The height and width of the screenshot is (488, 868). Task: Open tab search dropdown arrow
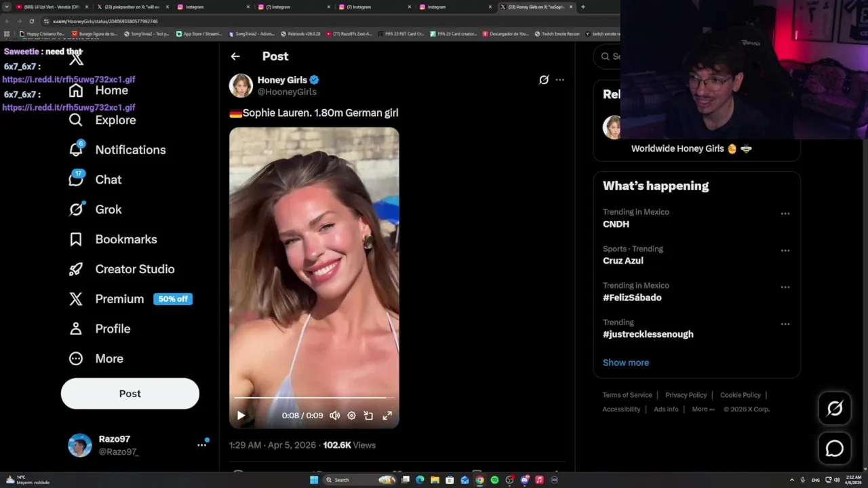[7, 7]
